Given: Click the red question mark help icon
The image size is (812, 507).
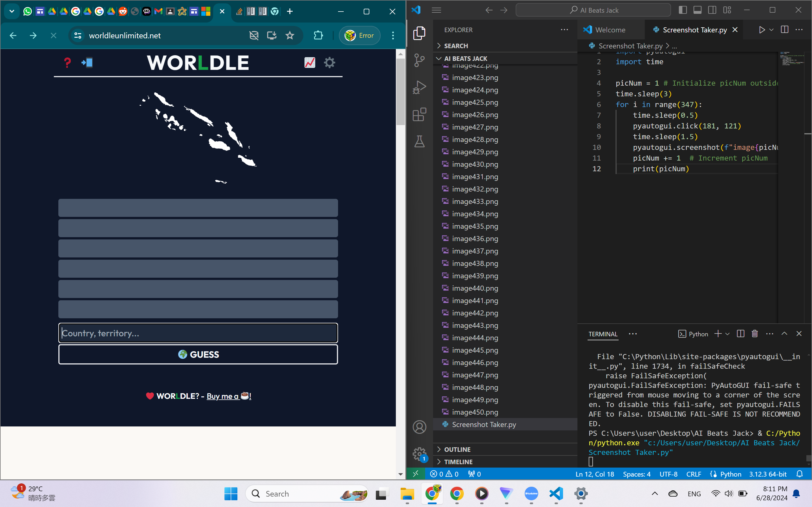Looking at the screenshot, I should click(x=67, y=62).
